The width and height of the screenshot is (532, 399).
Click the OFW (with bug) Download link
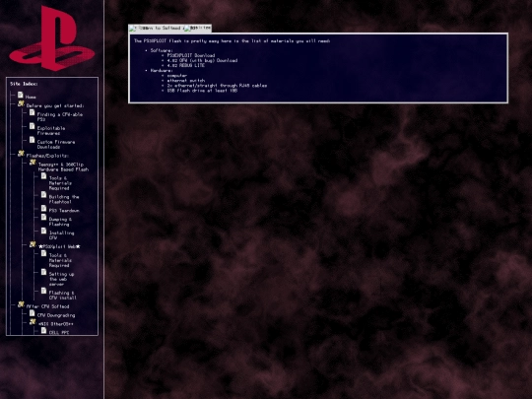tap(202, 60)
